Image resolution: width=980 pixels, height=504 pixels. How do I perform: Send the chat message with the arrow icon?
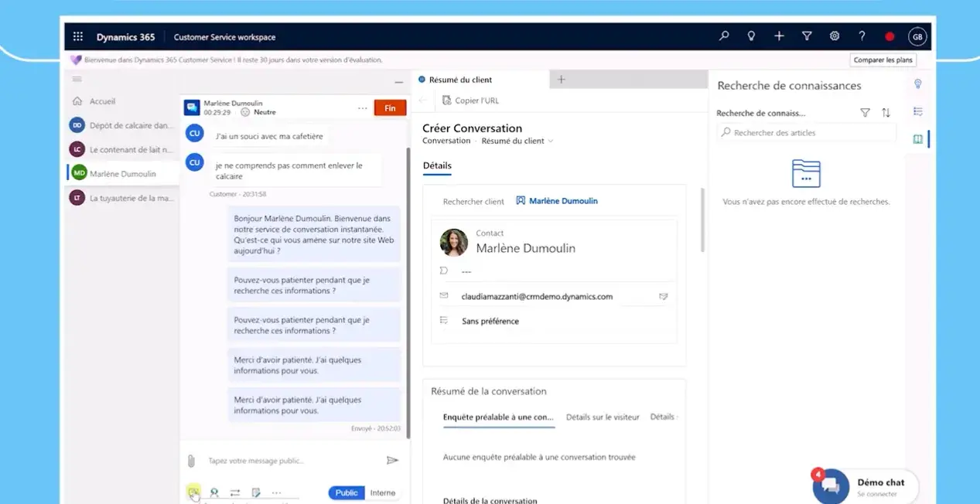pyautogui.click(x=392, y=460)
